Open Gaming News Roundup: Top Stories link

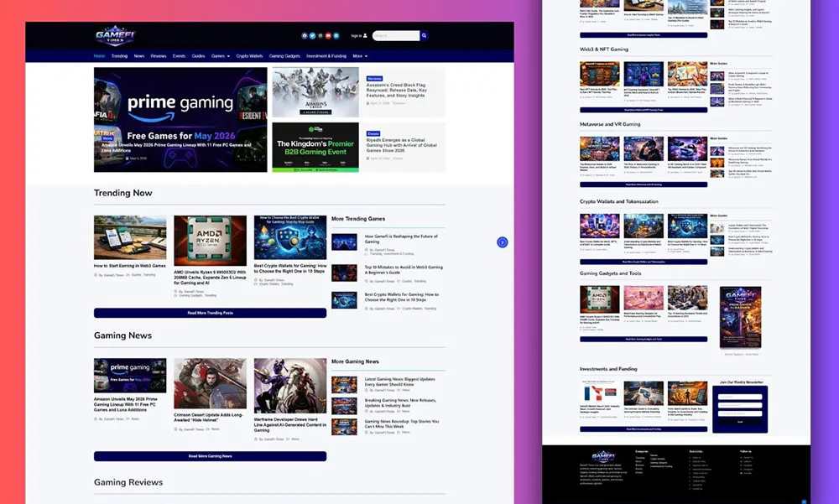pyautogui.click(x=402, y=423)
